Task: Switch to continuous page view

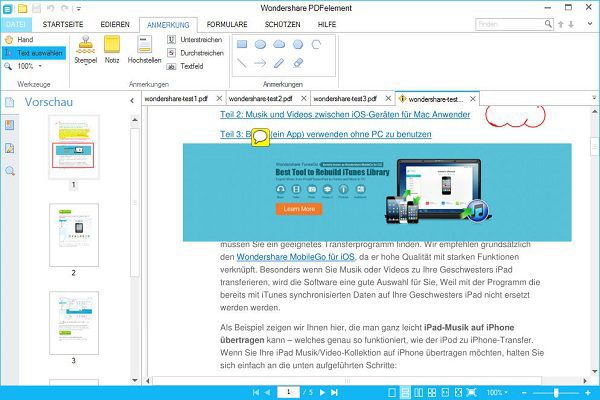Action: [x=405, y=392]
